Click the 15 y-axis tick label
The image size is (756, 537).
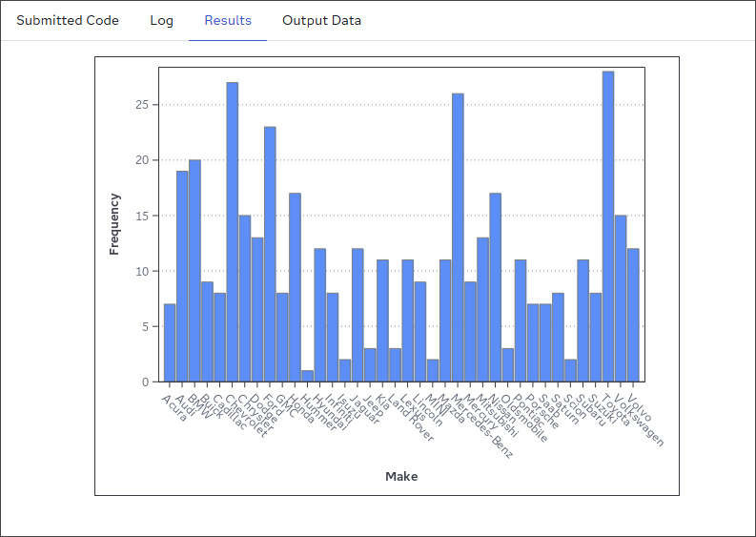tap(142, 216)
